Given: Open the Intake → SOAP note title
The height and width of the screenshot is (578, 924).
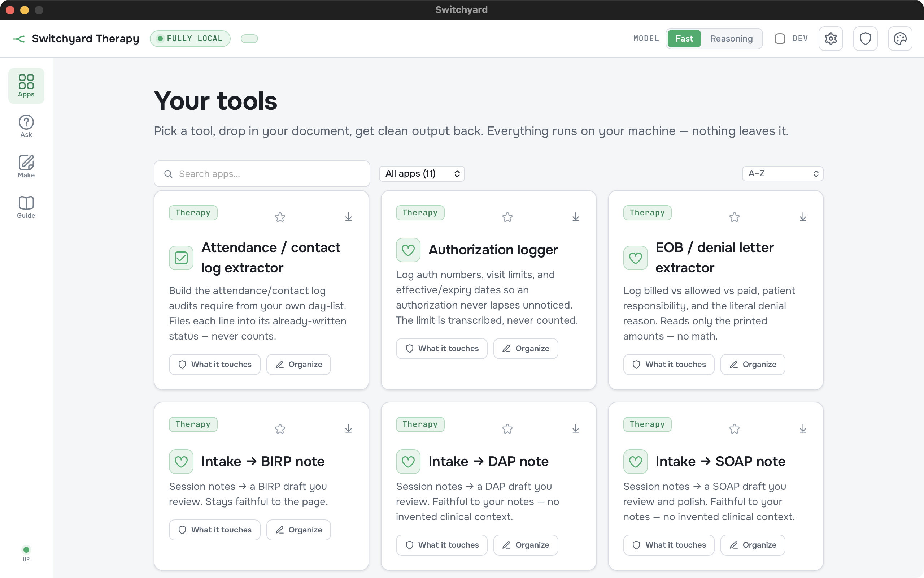Looking at the screenshot, I should tap(720, 462).
